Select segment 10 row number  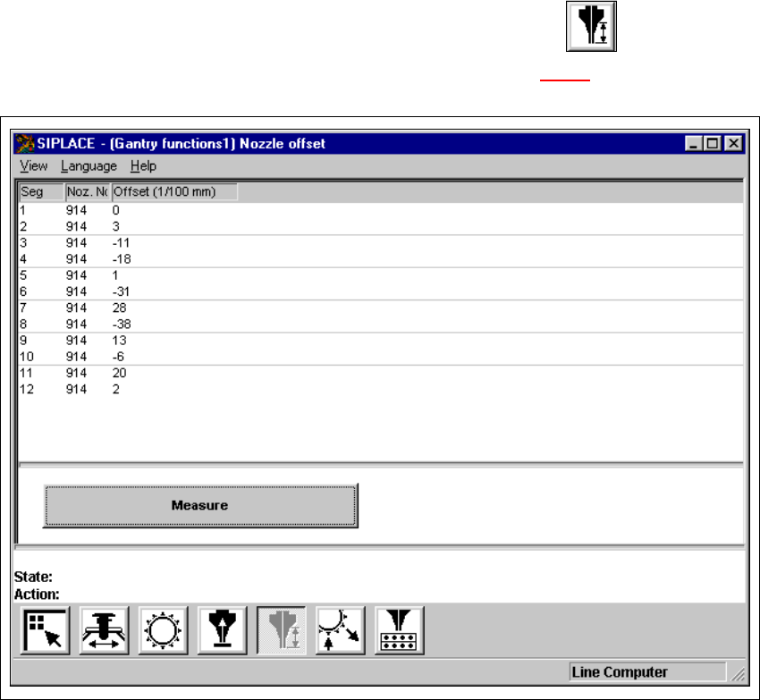pos(27,357)
